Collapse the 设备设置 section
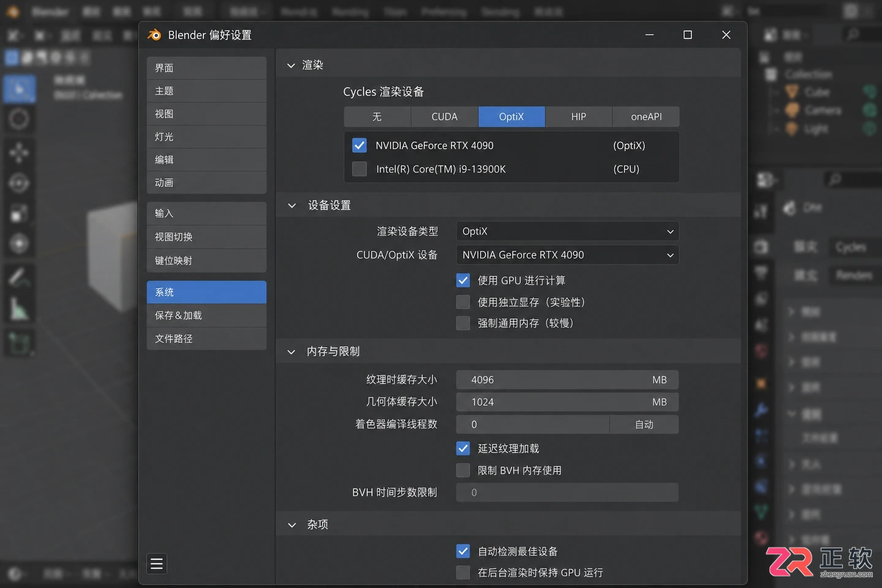The width and height of the screenshot is (882, 588). tap(292, 205)
